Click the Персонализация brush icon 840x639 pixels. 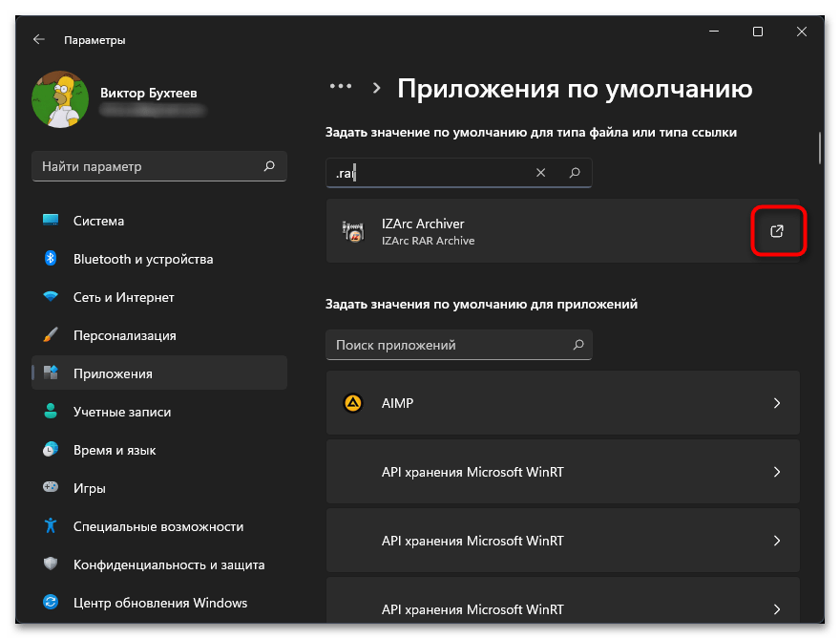(51, 335)
